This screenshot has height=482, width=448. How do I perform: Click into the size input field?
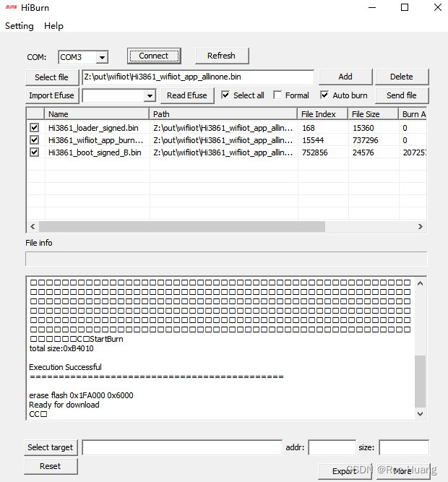tap(404, 447)
